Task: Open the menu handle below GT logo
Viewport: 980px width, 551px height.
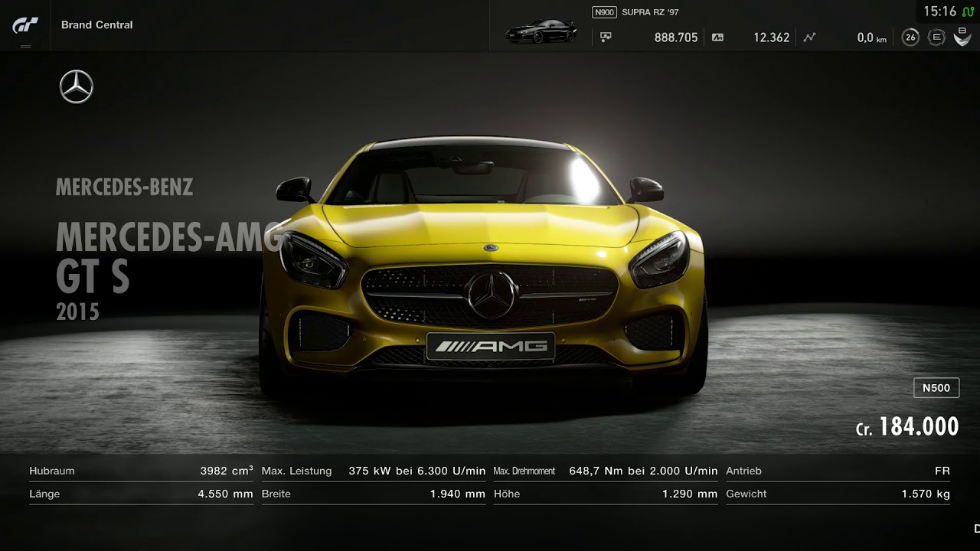Action: coord(25,47)
